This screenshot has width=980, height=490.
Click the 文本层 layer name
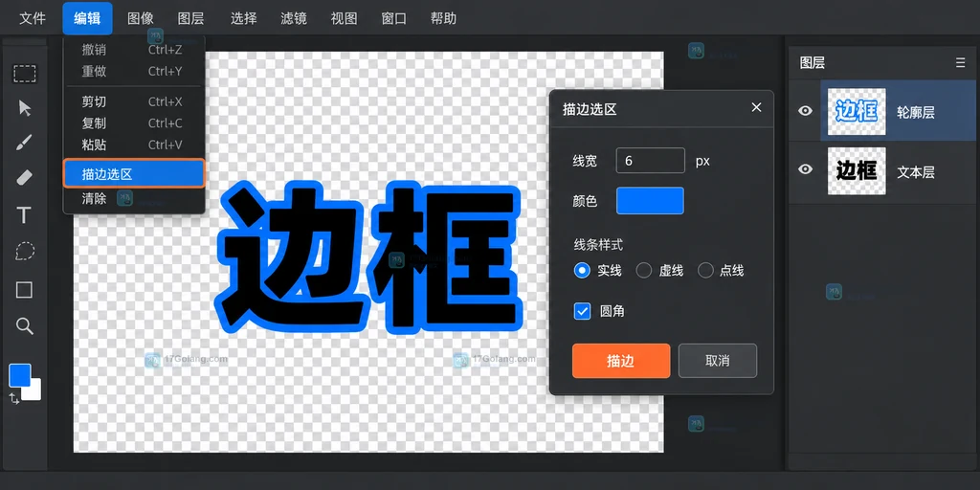tap(916, 172)
